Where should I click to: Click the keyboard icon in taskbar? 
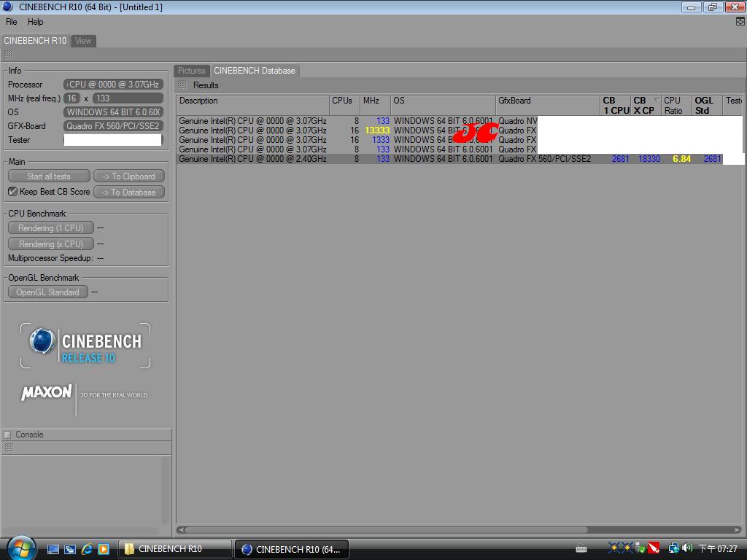click(581, 549)
